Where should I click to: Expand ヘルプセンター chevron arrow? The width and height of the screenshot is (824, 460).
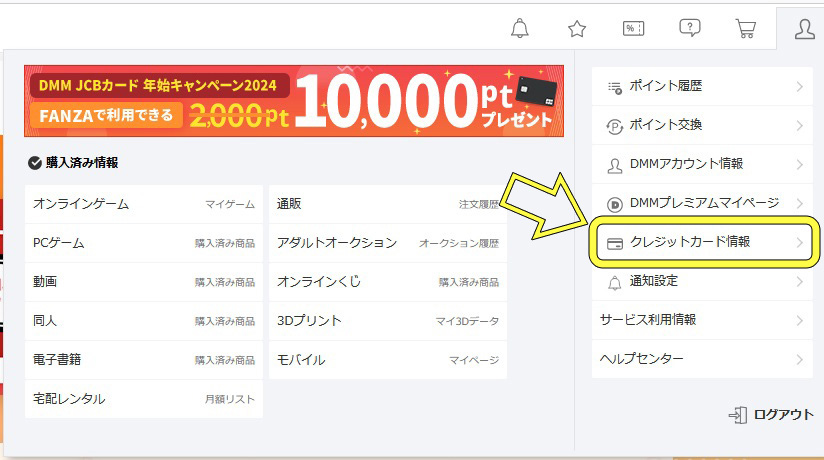799,360
